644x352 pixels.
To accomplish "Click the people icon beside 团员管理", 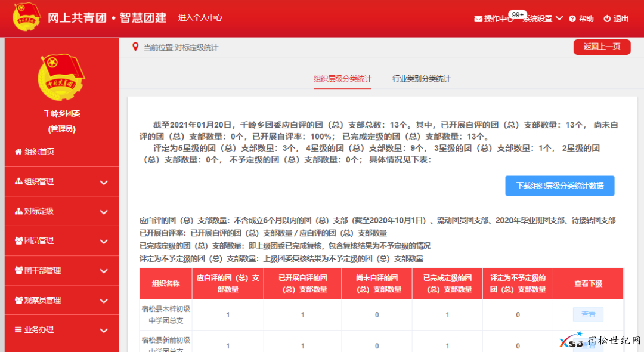I will pos(18,240).
